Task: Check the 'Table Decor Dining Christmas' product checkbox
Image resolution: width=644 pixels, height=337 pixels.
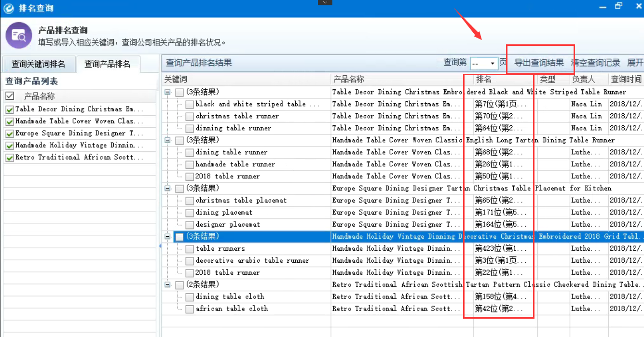Action: [9, 109]
